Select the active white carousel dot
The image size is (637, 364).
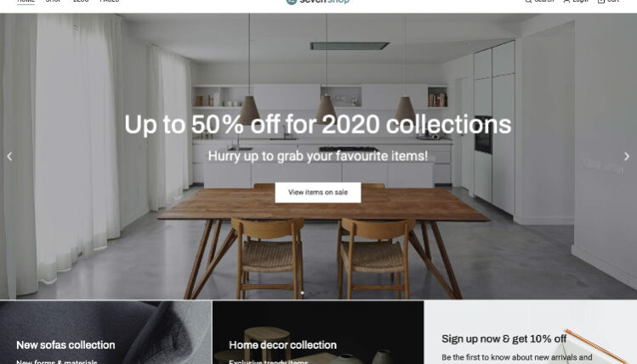point(302,293)
